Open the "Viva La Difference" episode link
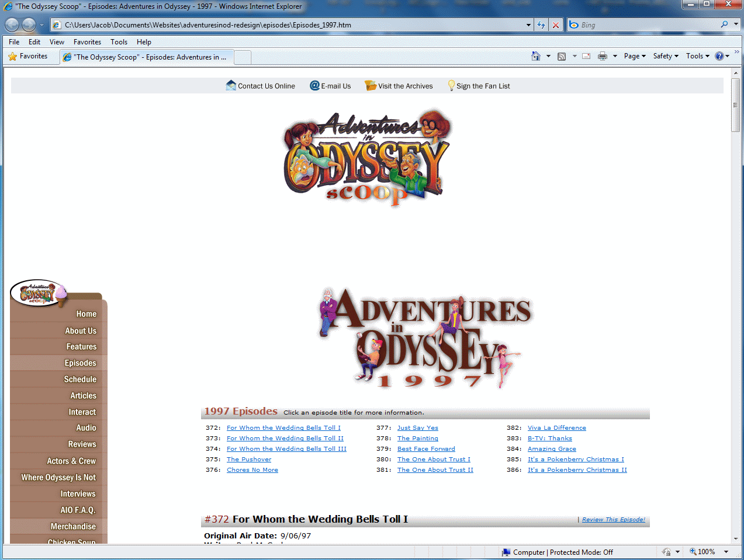The image size is (744, 560). pyautogui.click(x=557, y=428)
